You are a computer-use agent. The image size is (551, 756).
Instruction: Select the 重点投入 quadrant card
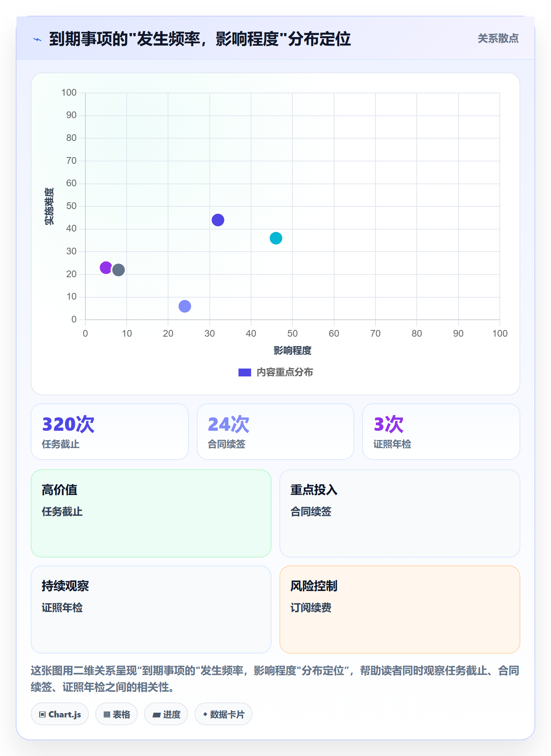click(x=400, y=513)
